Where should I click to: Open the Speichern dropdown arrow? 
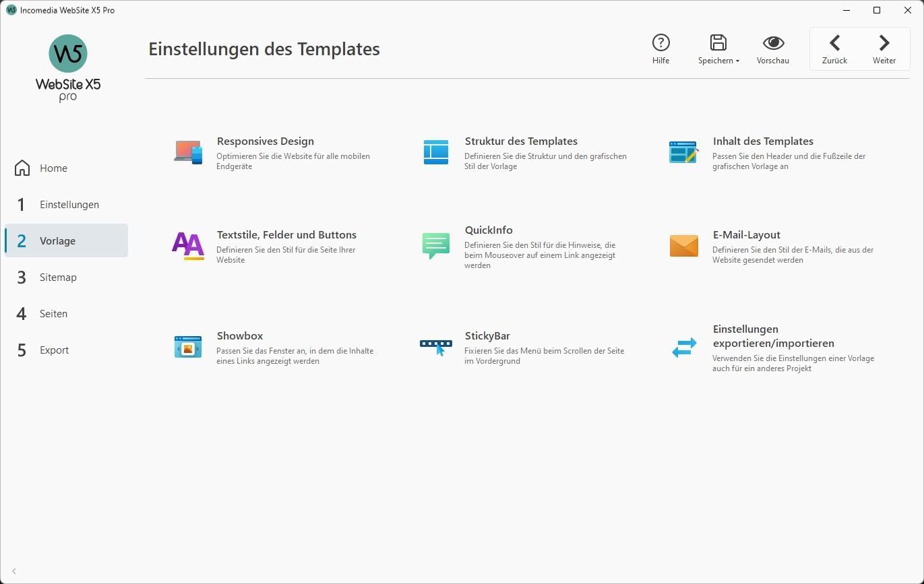pyautogui.click(x=737, y=61)
